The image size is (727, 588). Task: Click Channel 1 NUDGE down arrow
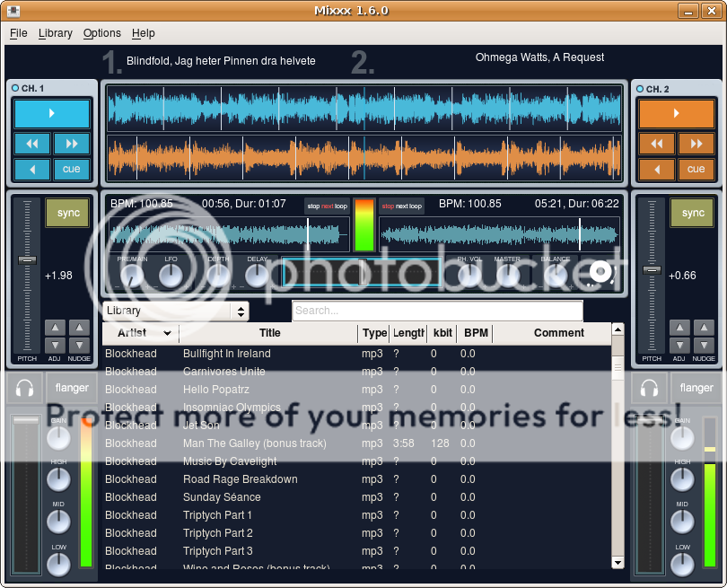tap(79, 345)
